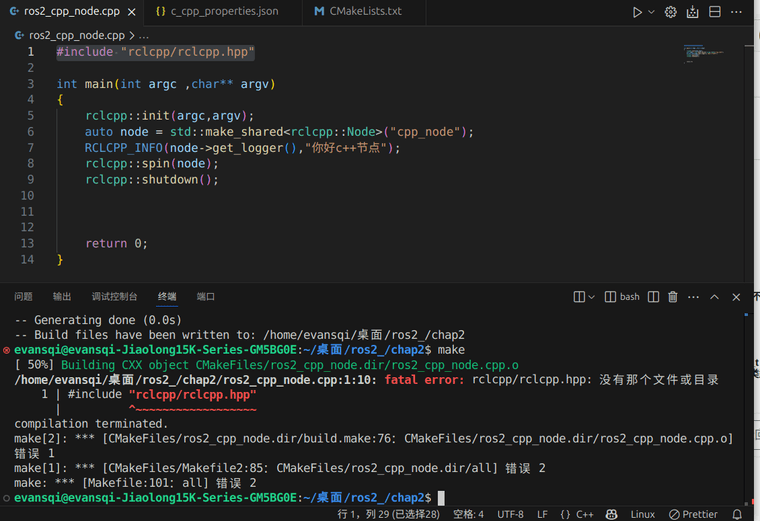This screenshot has width=760, height=521.
Task: Click the code minimap preview
Action: pos(704,53)
